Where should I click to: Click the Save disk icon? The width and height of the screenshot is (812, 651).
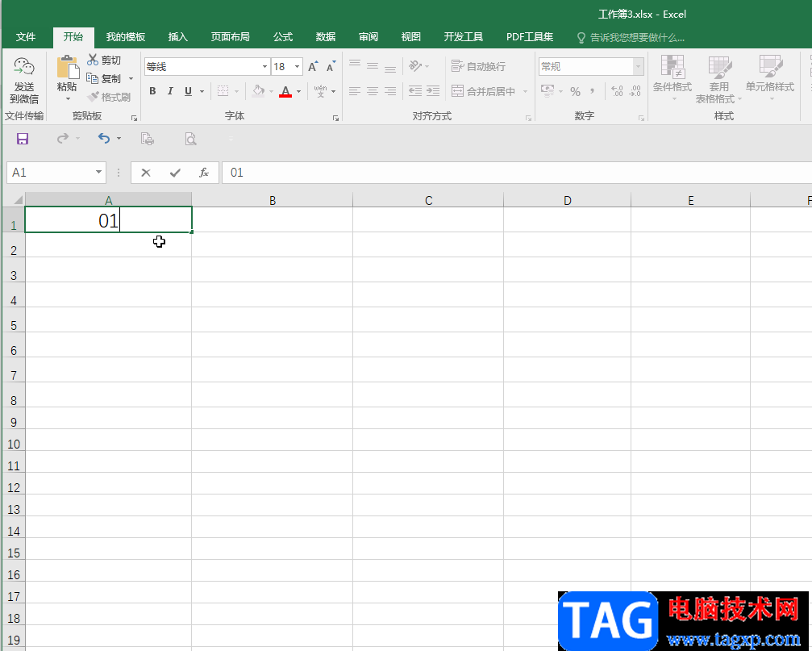coord(23,139)
